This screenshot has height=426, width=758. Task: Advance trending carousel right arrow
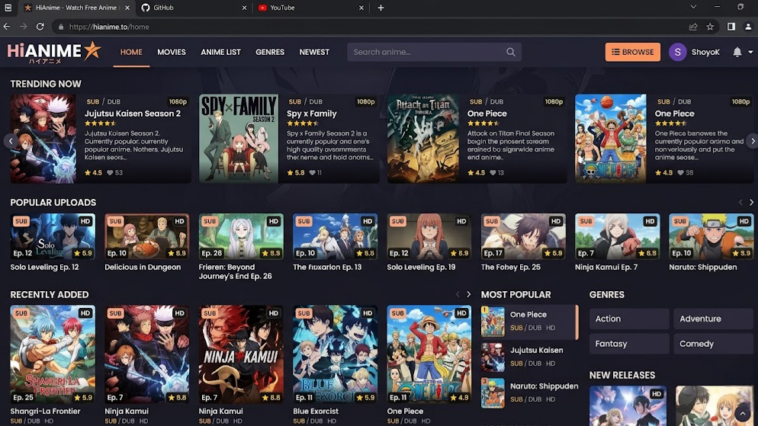(x=752, y=141)
